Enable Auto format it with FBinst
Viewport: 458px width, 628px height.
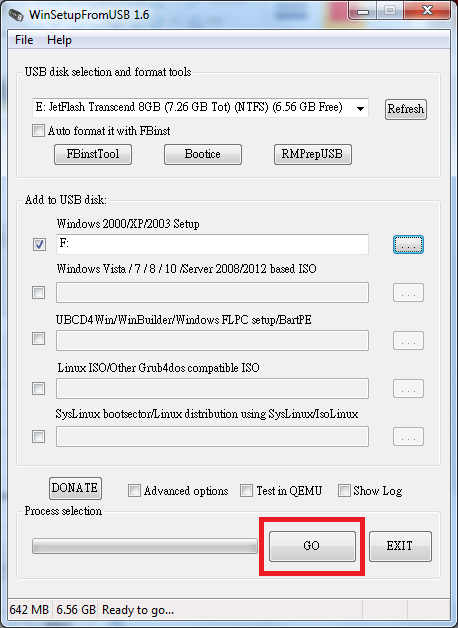click(38, 131)
